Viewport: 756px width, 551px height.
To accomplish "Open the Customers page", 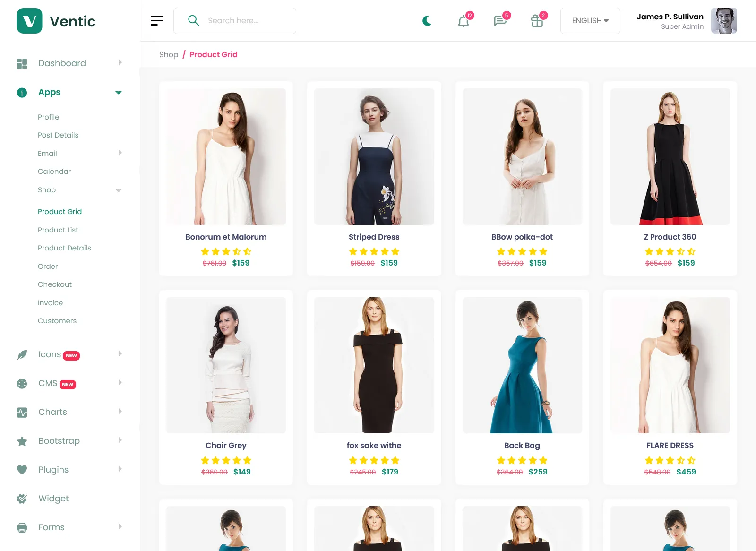I will (57, 321).
